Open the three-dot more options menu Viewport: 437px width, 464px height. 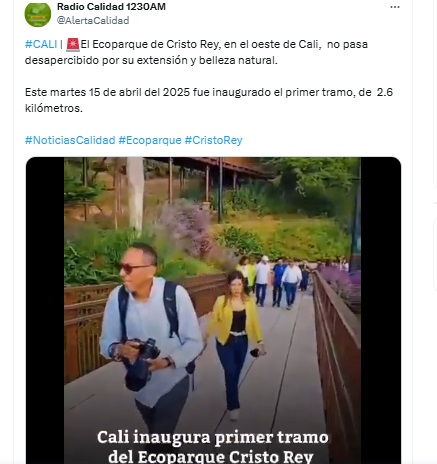395,7
